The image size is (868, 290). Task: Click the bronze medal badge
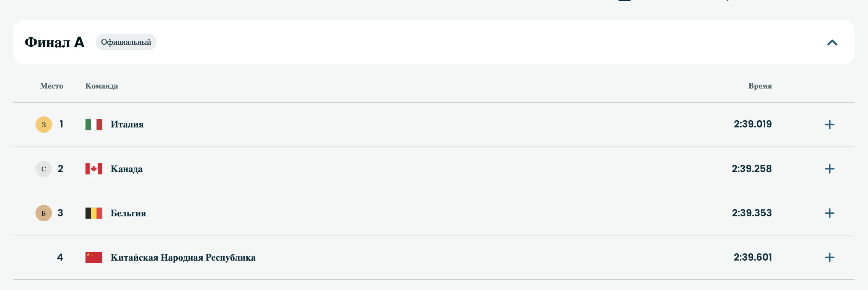pos(44,213)
